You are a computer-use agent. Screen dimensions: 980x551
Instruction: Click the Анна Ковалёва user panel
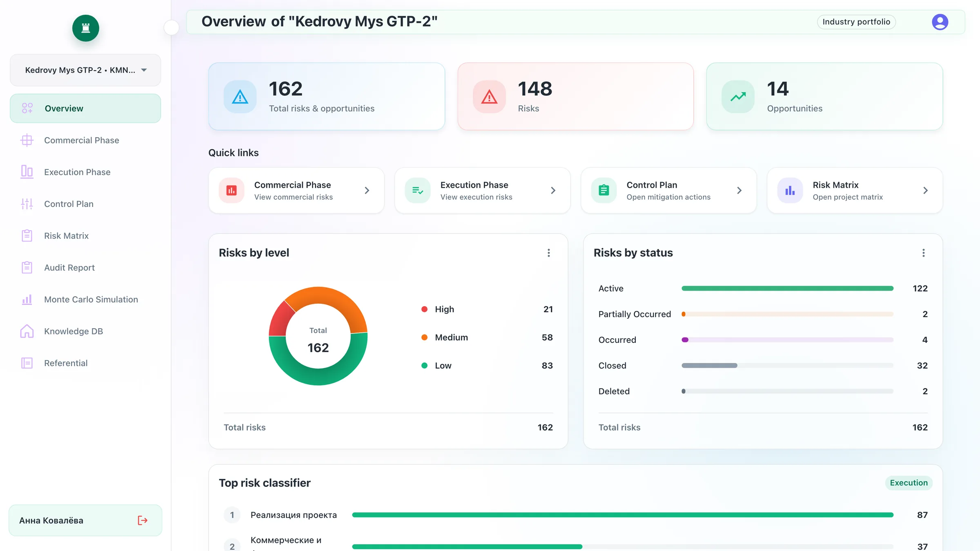[x=85, y=520]
